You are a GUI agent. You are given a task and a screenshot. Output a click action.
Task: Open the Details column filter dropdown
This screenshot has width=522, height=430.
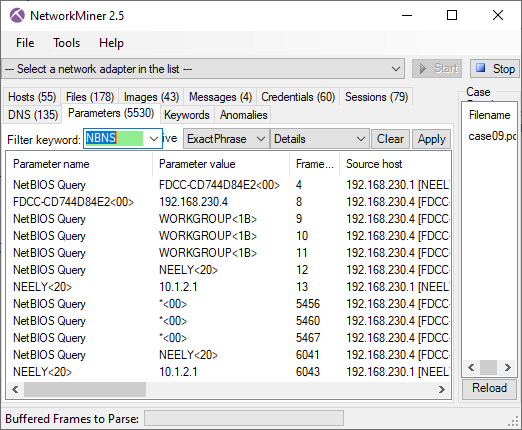point(319,139)
